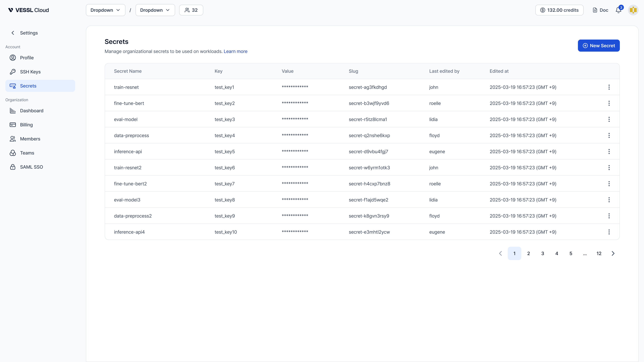This screenshot has width=644, height=362.
Task: Open row menu for eval-model3
Action: (609, 200)
